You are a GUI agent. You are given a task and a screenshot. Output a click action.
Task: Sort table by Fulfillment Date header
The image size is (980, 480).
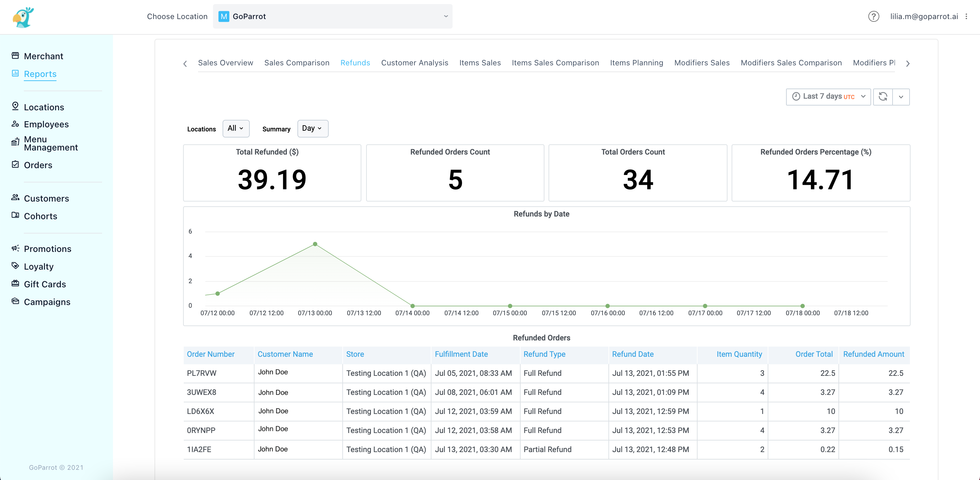(x=461, y=354)
